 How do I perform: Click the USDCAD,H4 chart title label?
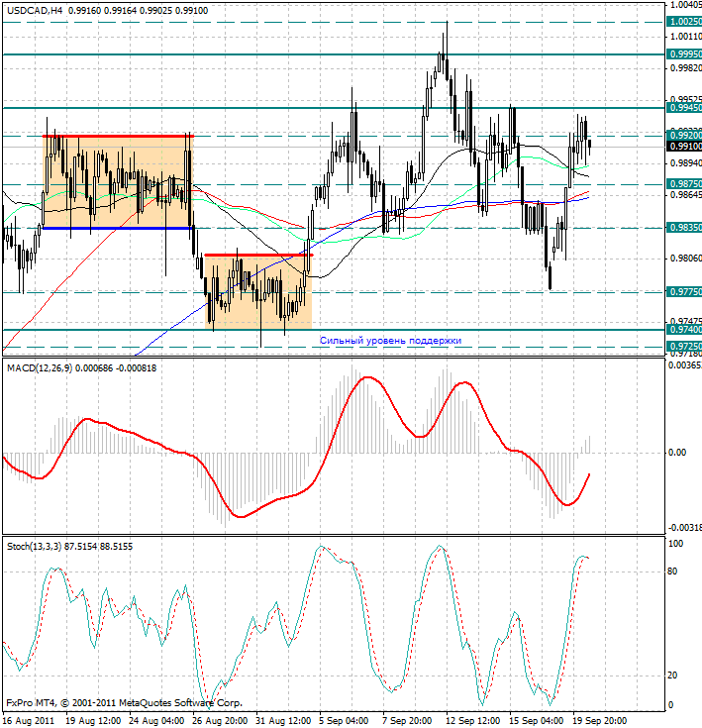point(36,9)
